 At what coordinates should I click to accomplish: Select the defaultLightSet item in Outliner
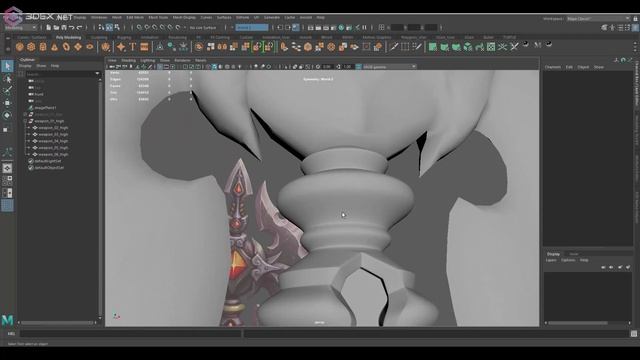(x=49, y=161)
